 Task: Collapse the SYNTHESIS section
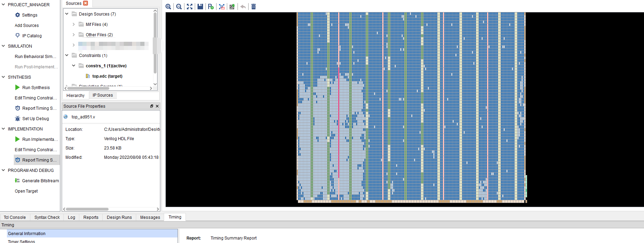(3, 77)
